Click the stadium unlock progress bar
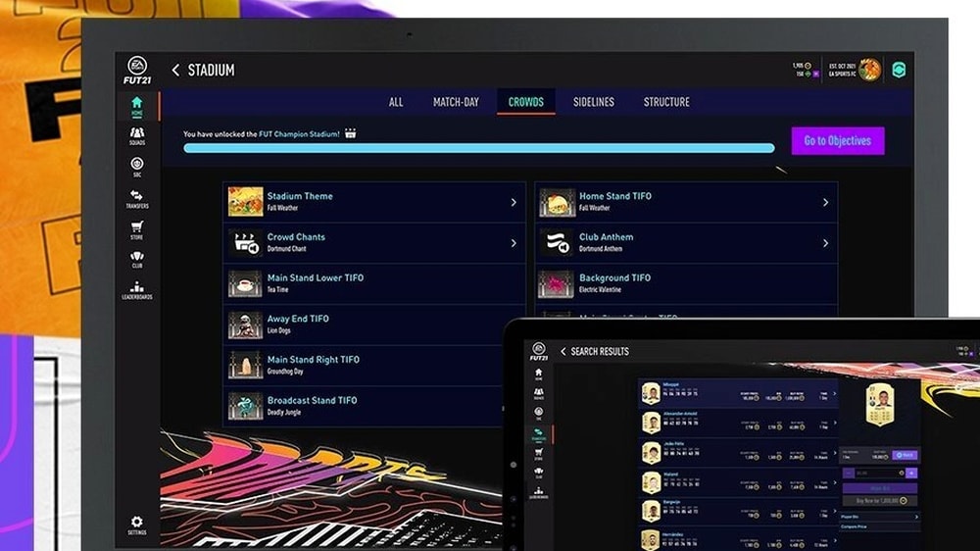This screenshot has height=551, width=980. [479, 148]
